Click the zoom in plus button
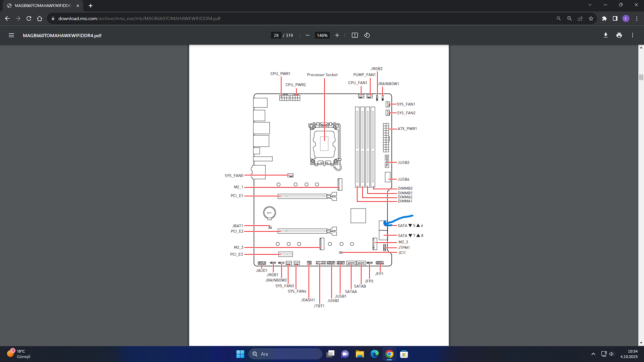This screenshot has width=644, height=362. pyautogui.click(x=337, y=35)
